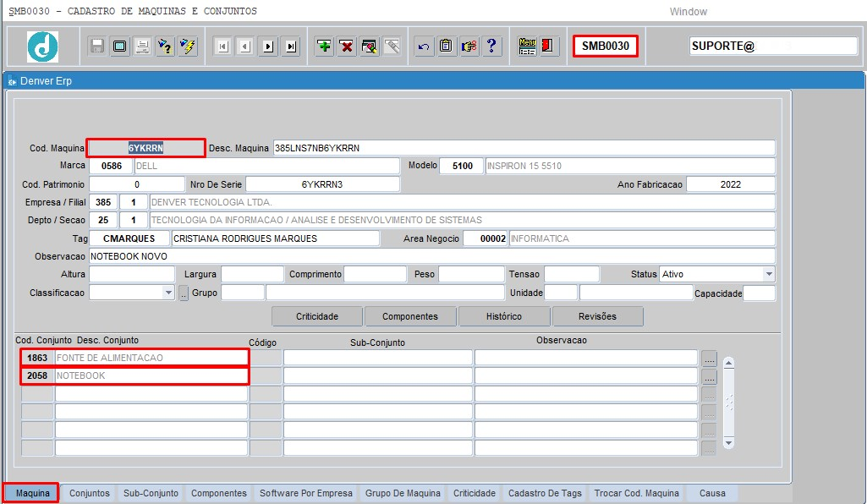Open the Trocar Cod. Maquina tab

click(636, 493)
